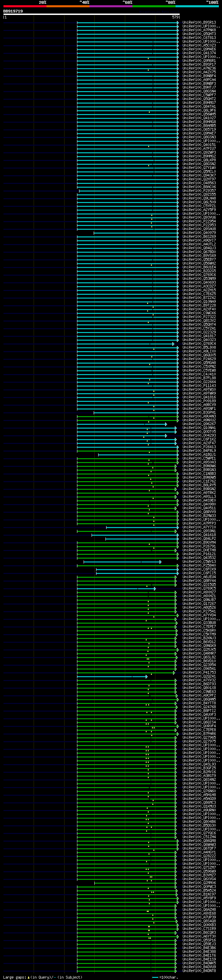Select hit label UniRef100_P24629
Image resolution: width=222 pixels, height=980 pixels.
pyautogui.click(x=199, y=359)
